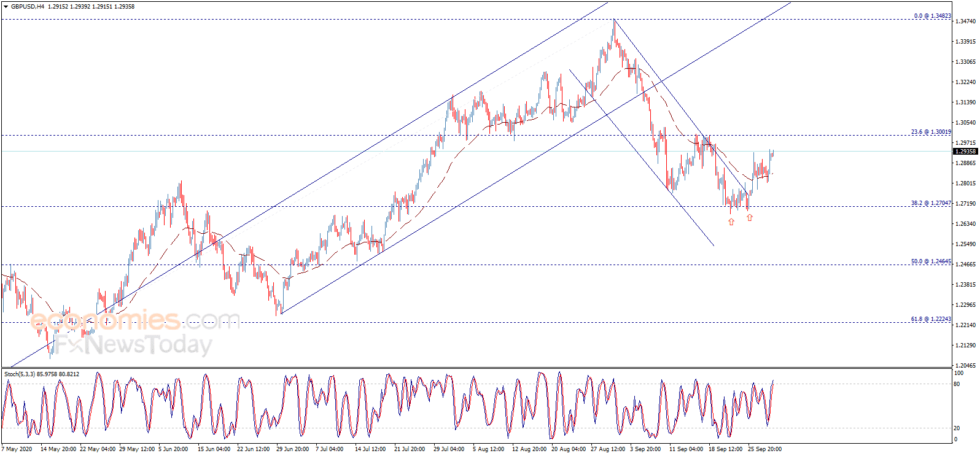Click the time axis label 15 Jun 04:00
Image resolution: width=980 pixels, height=456 pixels.
pyautogui.click(x=214, y=449)
